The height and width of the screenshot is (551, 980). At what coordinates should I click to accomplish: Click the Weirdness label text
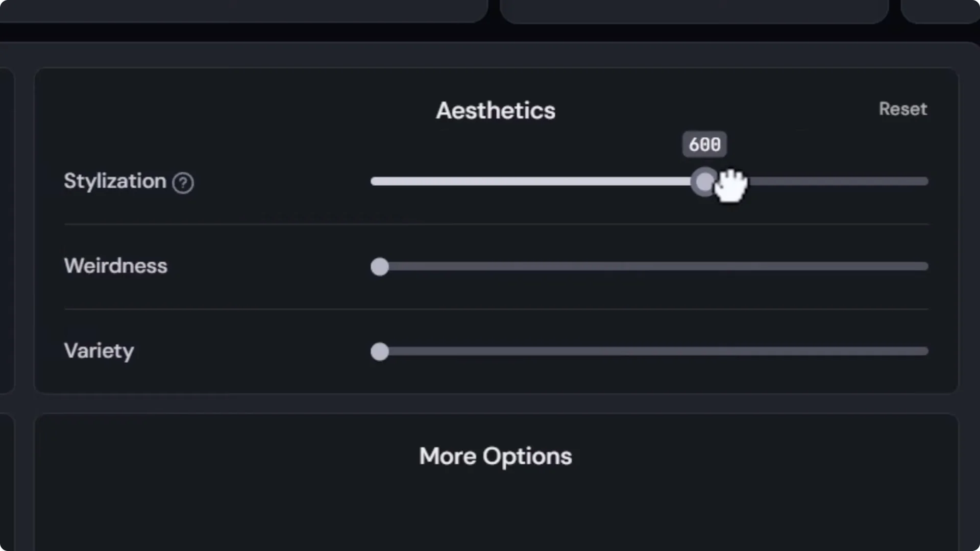(x=115, y=266)
